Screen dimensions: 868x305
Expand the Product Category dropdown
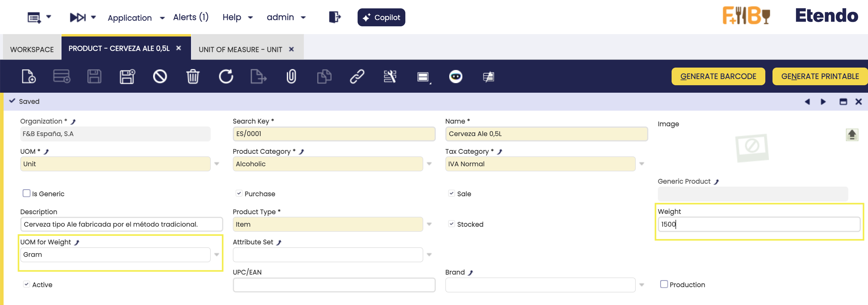point(429,164)
